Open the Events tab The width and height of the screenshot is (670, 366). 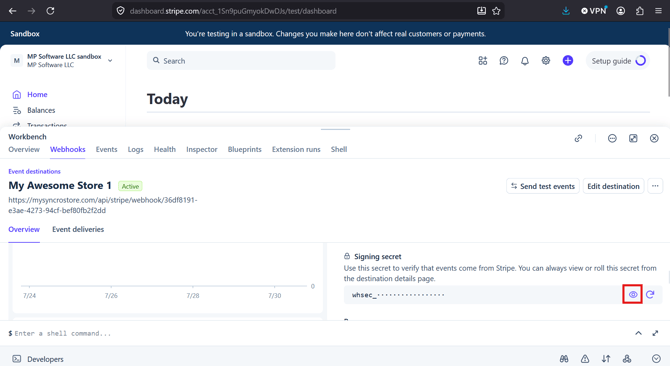point(106,149)
